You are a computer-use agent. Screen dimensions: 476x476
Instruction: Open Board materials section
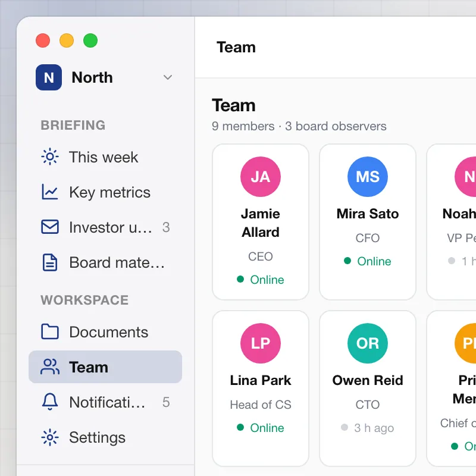(x=105, y=262)
